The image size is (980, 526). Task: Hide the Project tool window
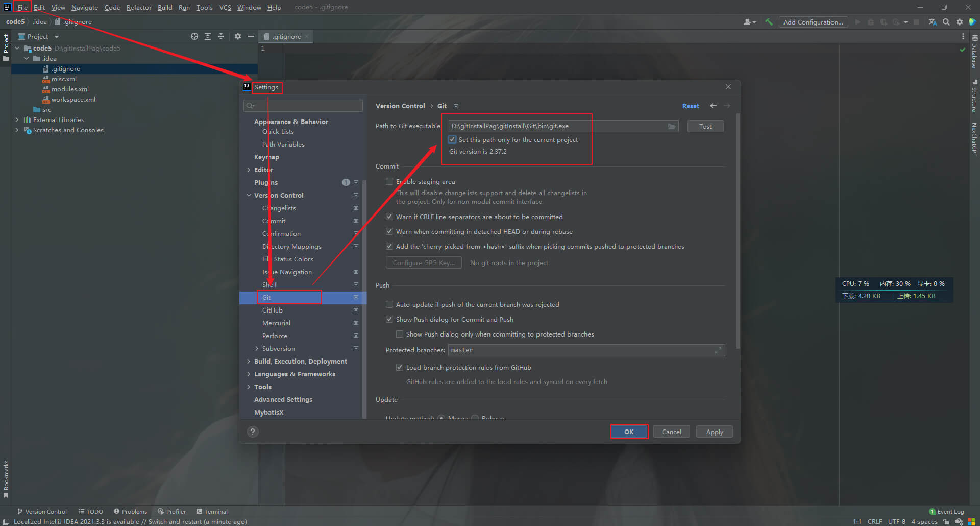[251, 36]
